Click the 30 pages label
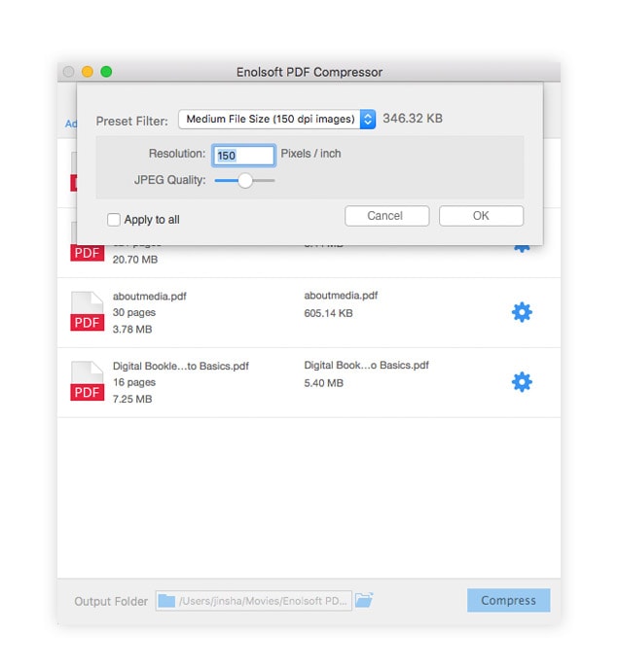The image size is (619, 672). point(134,312)
